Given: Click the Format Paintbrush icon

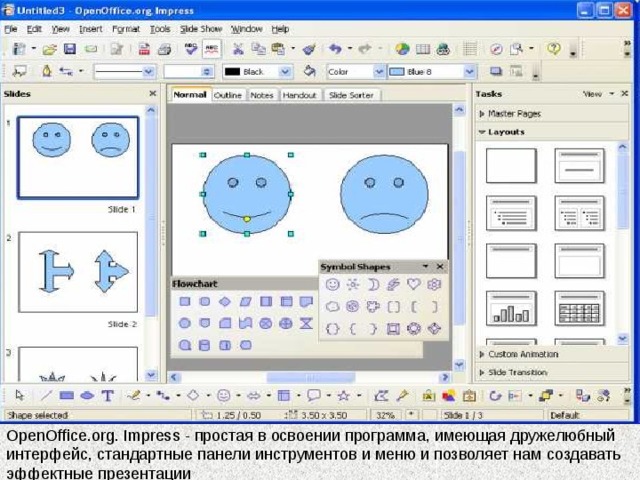Looking at the screenshot, I should pos(309,49).
